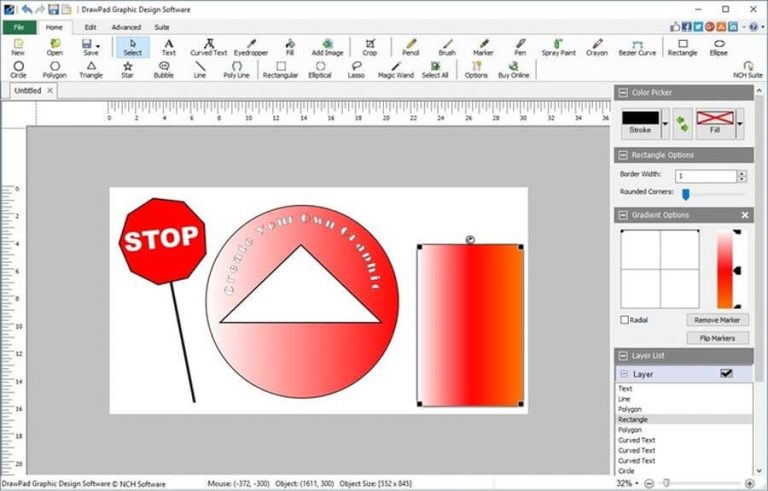768x491 pixels.
Task: Choose the Crayon tool
Action: click(597, 47)
